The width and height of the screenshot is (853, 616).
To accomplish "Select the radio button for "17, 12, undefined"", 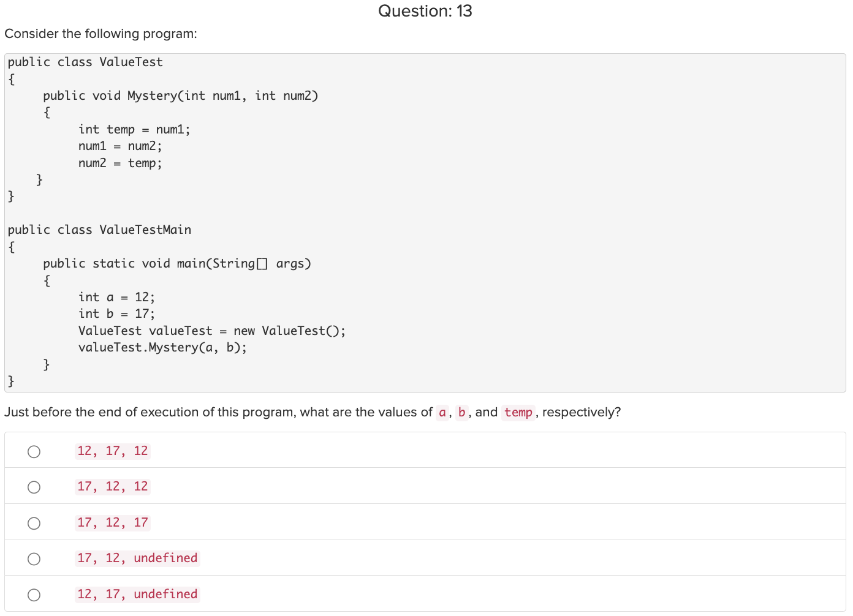I will 34,558.
